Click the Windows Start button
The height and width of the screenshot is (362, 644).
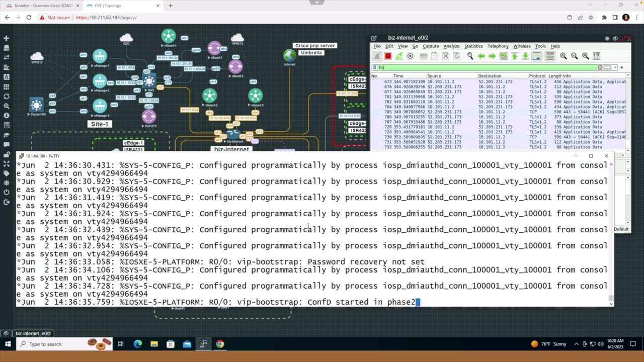(x=8, y=344)
